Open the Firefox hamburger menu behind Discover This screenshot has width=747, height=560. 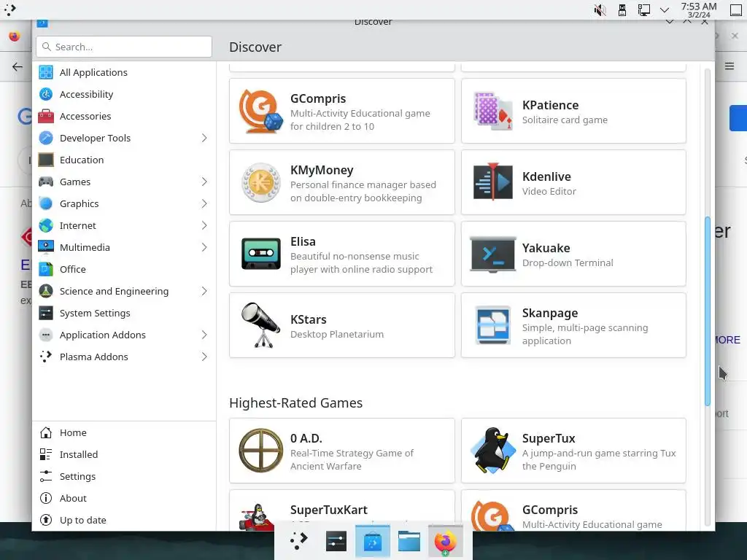[729, 66]
